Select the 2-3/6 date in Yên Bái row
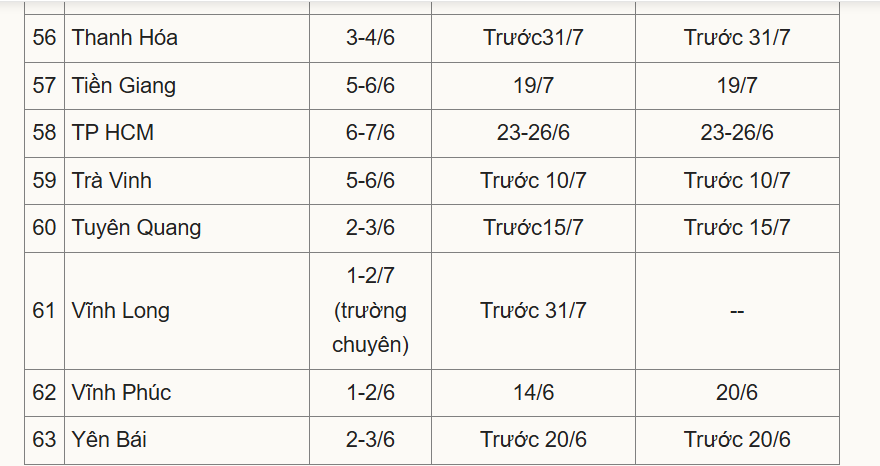The height and width of the screenshot is (466, 880). pyautogui.click(x=370, y=440)
